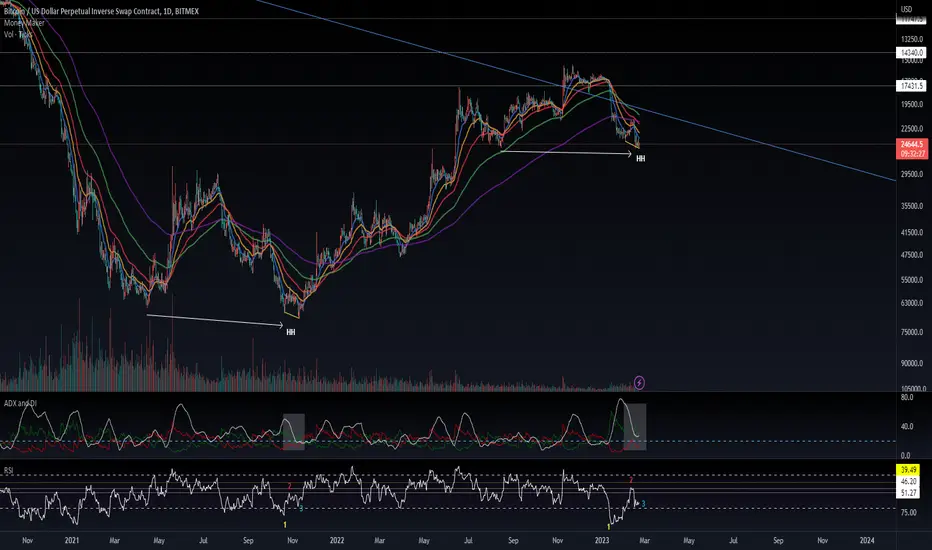Click the Nov label just before 2024
This screenshot has height=550, width=932.
point(823,540)
